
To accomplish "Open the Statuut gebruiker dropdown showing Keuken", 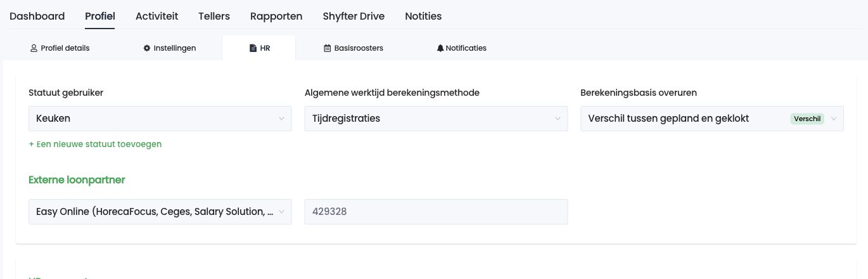I will coord(160,119).
